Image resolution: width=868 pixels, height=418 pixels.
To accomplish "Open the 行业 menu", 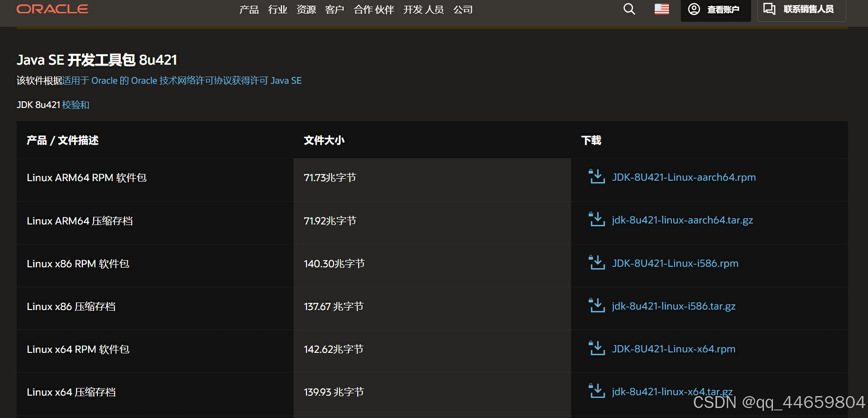I will (277, 10).
